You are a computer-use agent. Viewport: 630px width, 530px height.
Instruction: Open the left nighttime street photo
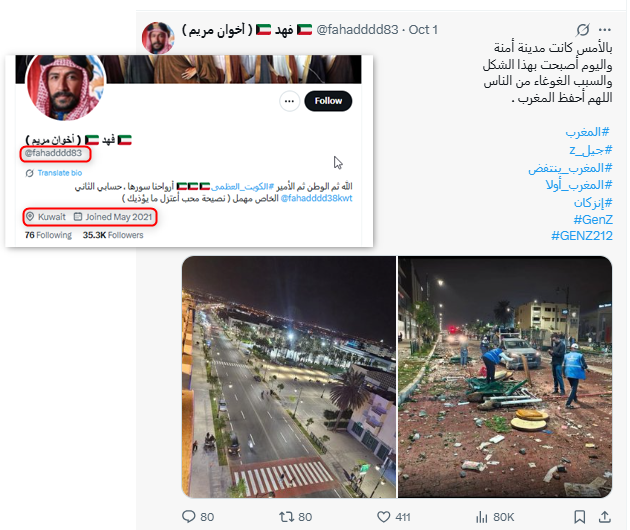click(289, 377)
